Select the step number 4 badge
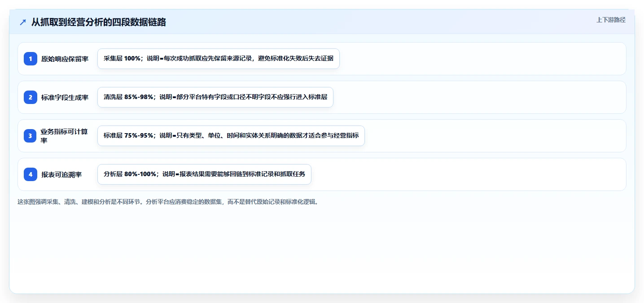644x303 pixels. tap(31, 174)
